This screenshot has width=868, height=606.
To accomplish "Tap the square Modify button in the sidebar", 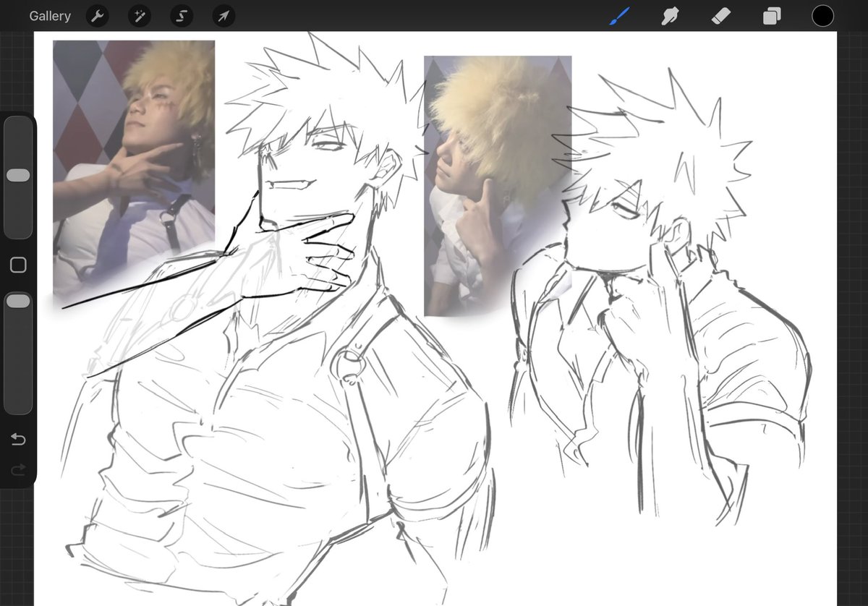I will click(x=19, y=265).
